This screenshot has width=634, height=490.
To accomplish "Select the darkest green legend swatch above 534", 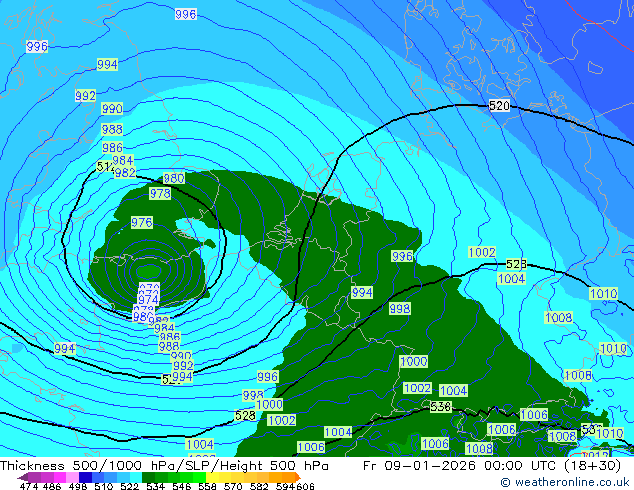I will [x=148, y=477].
